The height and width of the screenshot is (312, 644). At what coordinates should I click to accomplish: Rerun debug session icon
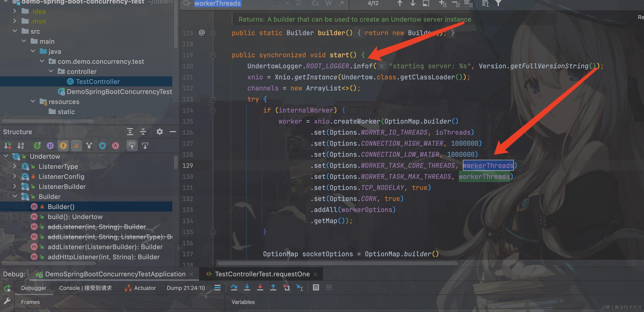(7, 288)
